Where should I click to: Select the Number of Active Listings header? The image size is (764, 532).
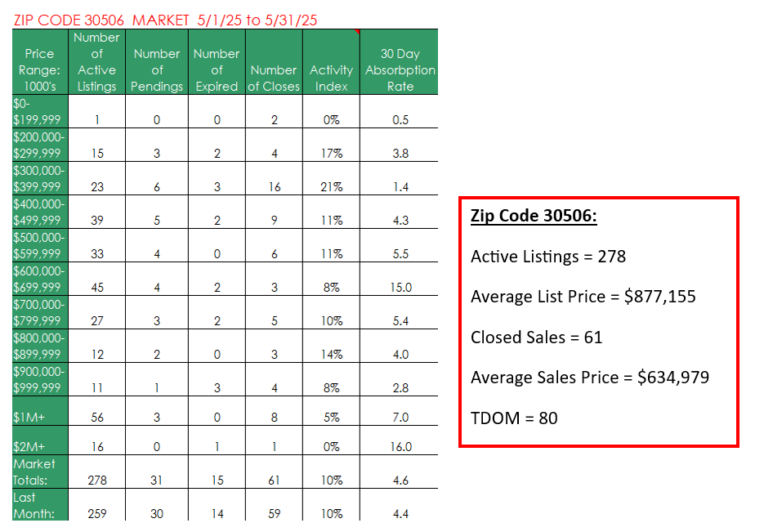(97, 62)
